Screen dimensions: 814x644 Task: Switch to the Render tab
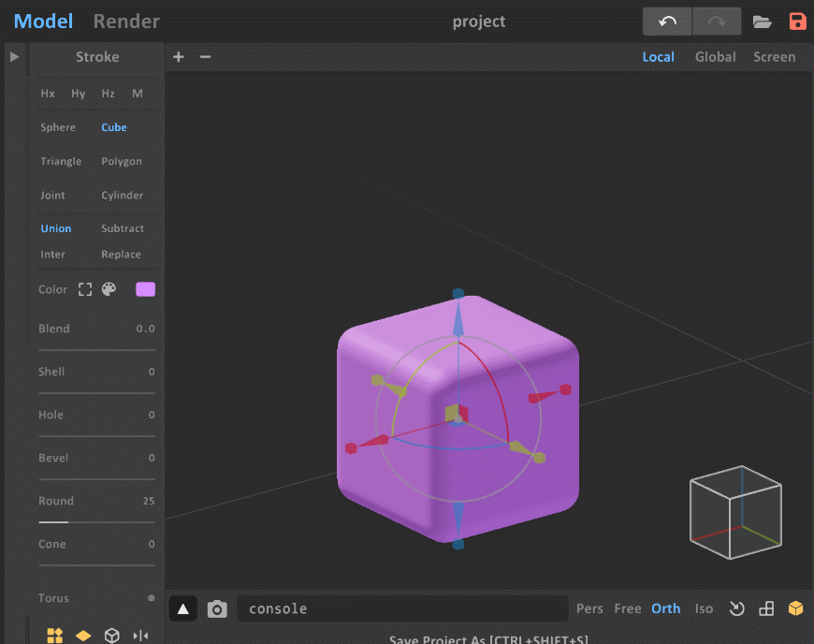coord(126,22)
